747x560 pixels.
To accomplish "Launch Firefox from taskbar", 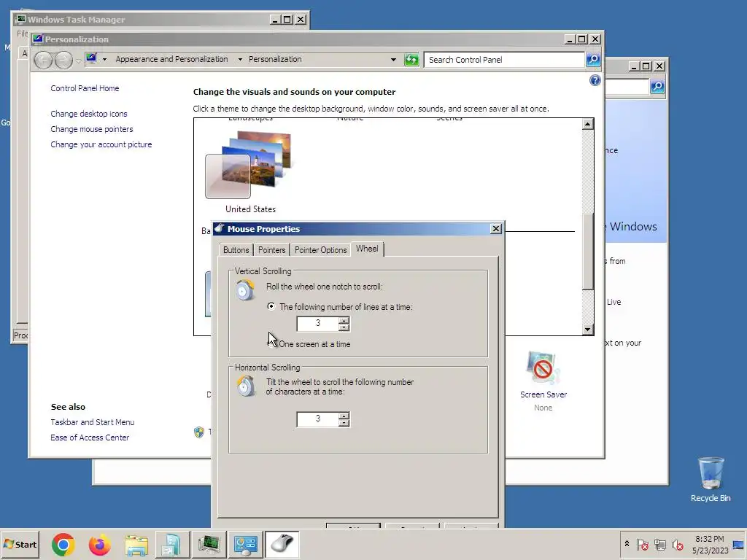I will click(x=99, y=544).
